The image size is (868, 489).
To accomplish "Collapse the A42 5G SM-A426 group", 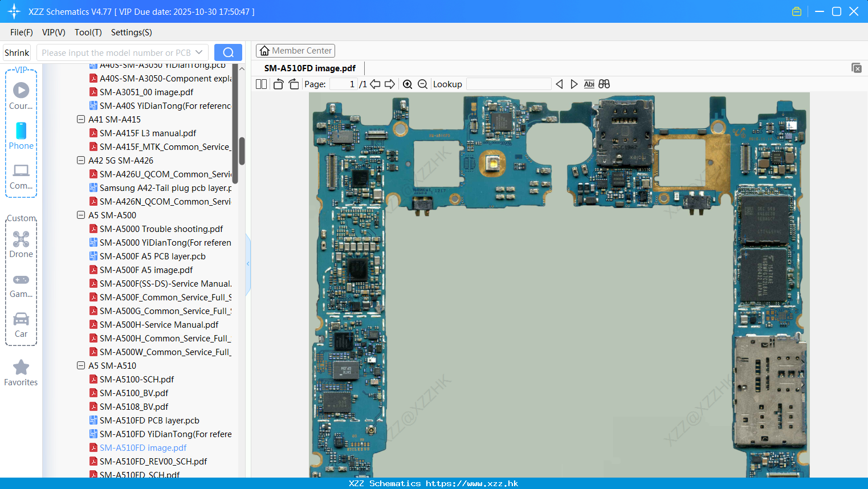I will point(81,160).
